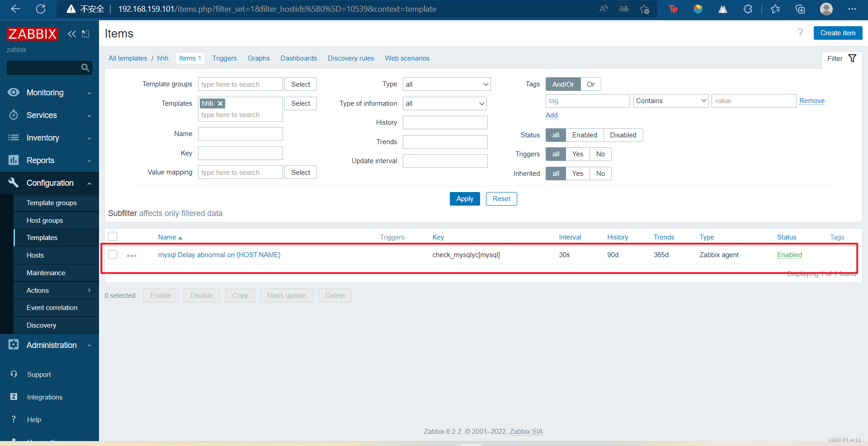Click the Administration gear icon
The width and height of the screenshot is (868, 446).
coord(14,344)
